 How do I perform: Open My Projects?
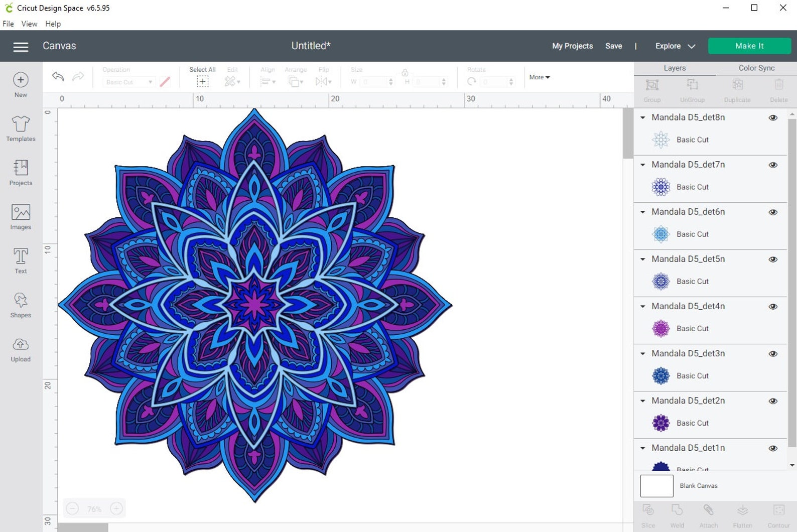click(572, 46)
